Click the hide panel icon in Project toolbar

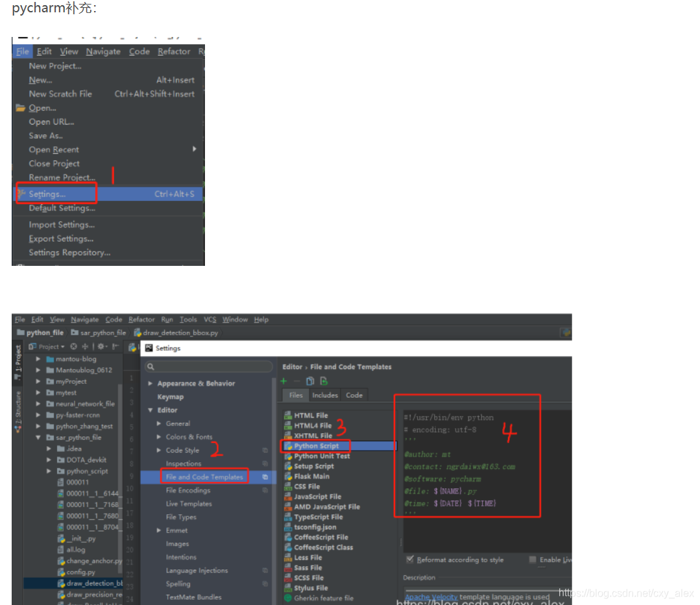[115, 346]
